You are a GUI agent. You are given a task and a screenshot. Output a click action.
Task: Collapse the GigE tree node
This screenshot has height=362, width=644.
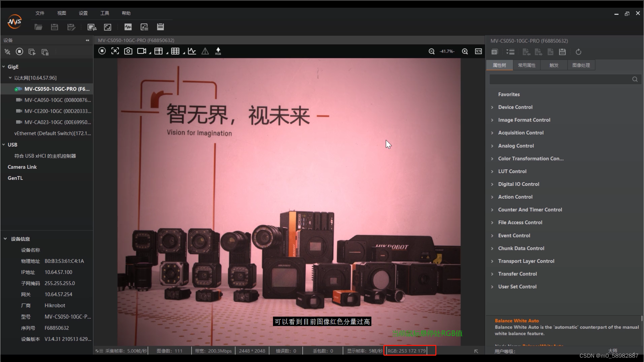4,67
